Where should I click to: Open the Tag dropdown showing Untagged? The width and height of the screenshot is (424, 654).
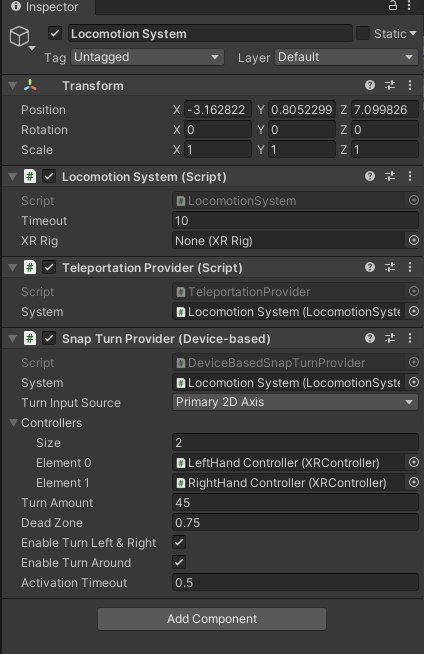(148, 57)
